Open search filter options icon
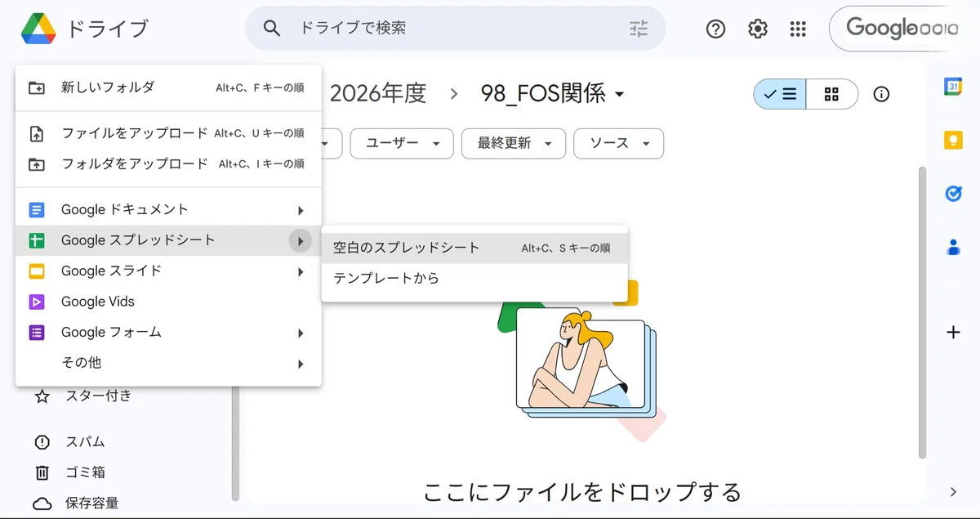980x519 pixels. (639, 29)
